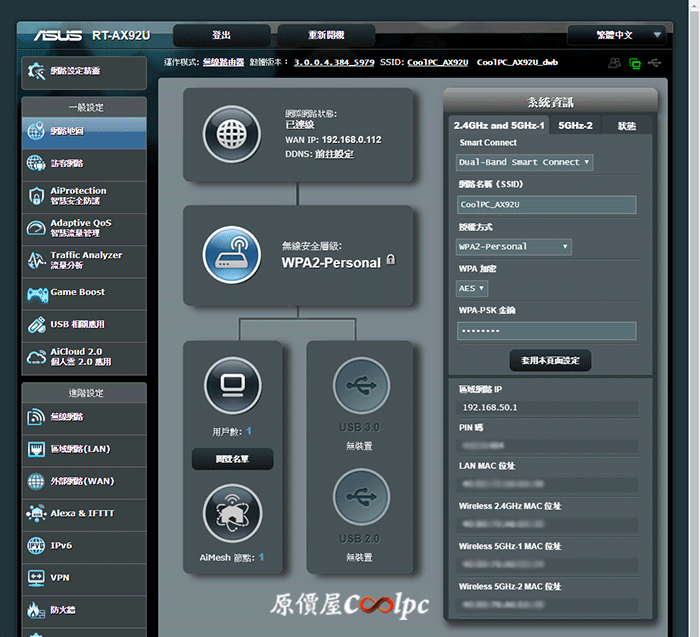Click the USB status icon in header

(655, 63)
